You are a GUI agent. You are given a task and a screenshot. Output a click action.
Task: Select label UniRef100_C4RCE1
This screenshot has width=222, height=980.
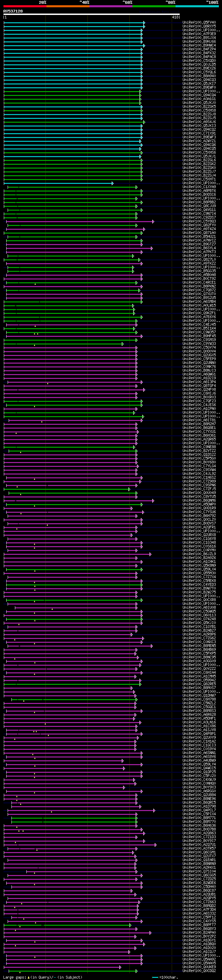pos(199,282)
